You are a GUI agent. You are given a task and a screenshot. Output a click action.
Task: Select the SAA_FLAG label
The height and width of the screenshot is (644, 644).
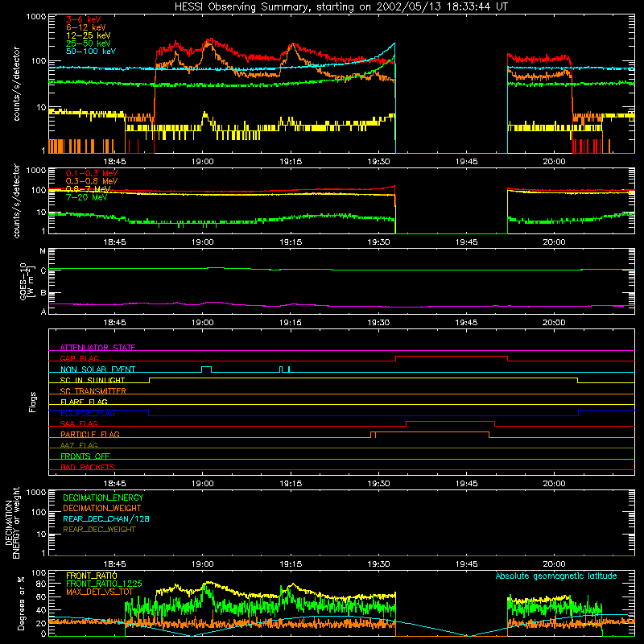click(x=79, y=423)
